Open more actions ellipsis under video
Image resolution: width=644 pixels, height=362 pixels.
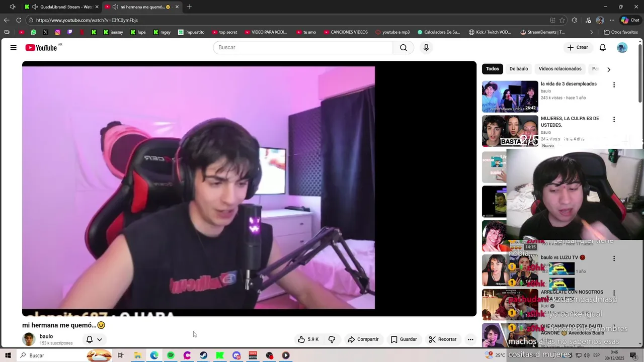[x=470, y=339]
